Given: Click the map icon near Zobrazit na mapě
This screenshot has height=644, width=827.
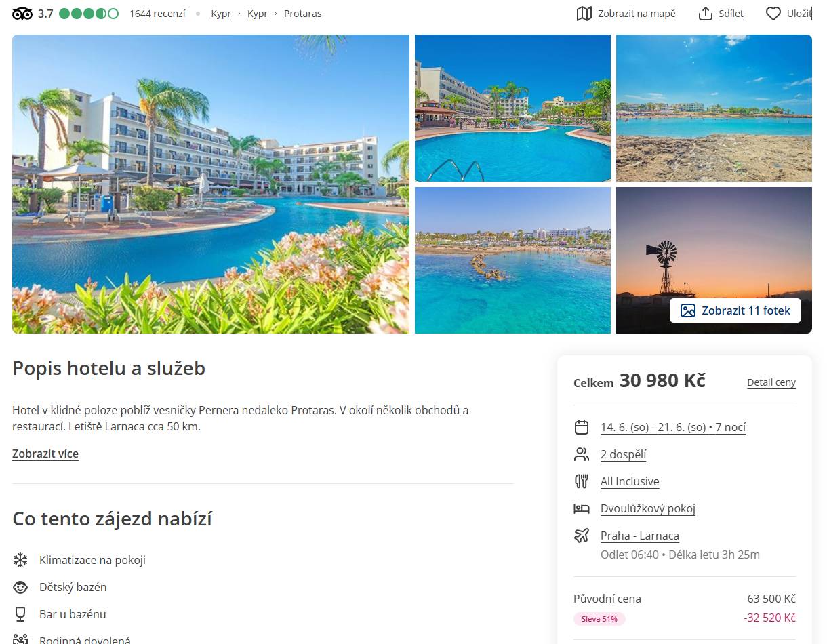Looking at the screenshot, I should pyautogui.click(x=584, y=14).
